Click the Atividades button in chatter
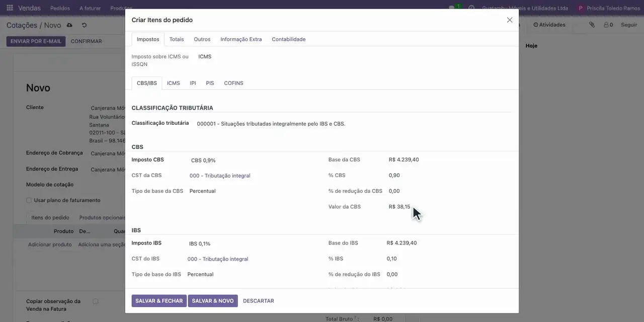The height and width of the screenshot is (322, 644). tap(549, 25)
